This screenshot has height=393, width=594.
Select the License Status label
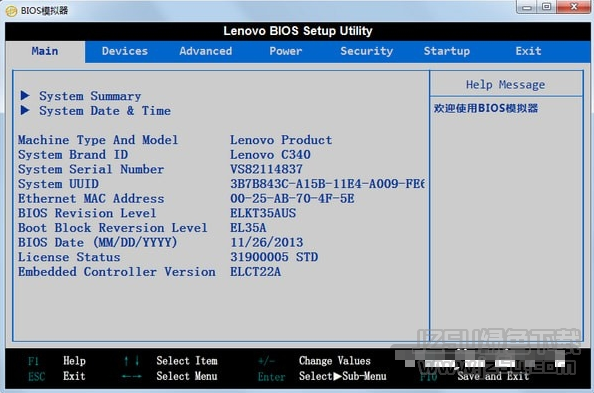(x=69, y=257)
